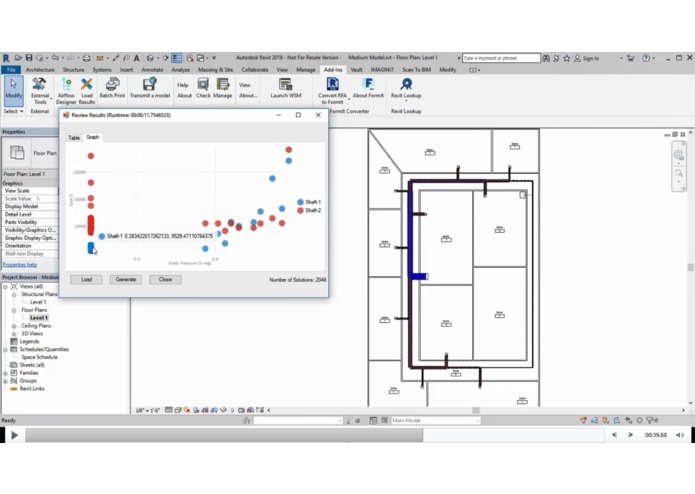Screen dimensions: 695x494
Task: Expand the Groups tree node
Action: 5,381
